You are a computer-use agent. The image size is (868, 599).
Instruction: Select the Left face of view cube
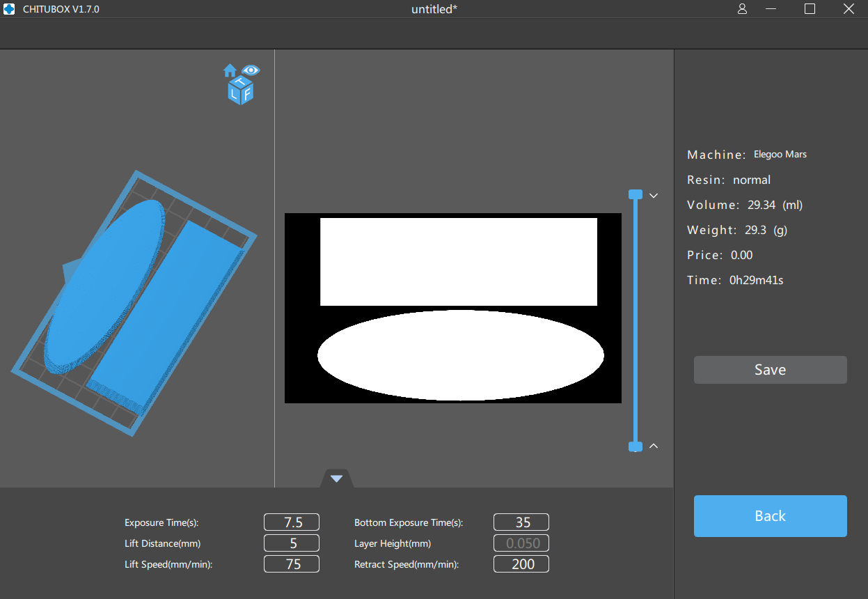(234, 95)
